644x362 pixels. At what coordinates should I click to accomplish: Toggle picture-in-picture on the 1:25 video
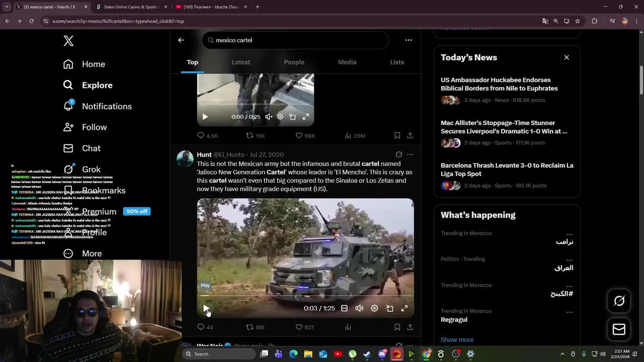(x=389, y=308)
